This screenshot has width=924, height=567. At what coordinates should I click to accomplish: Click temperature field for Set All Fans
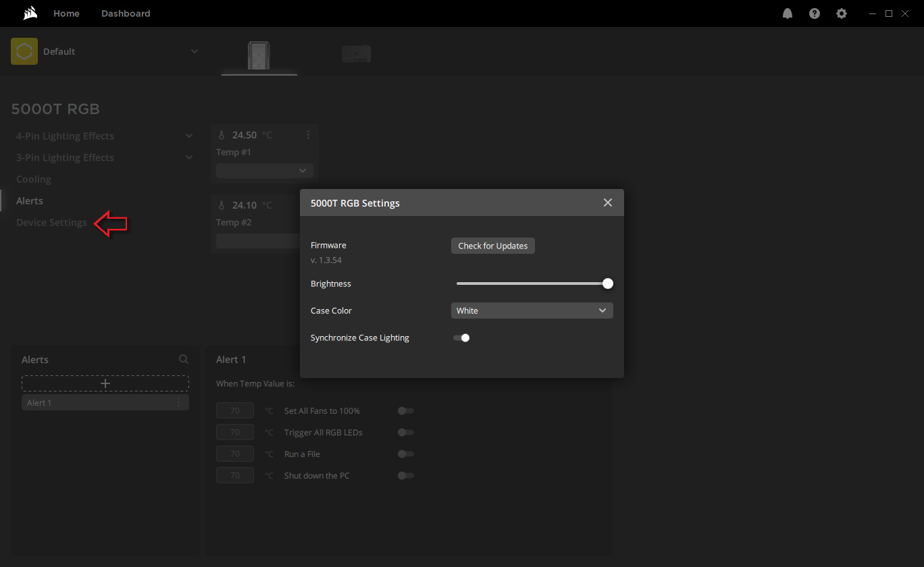(x=235, y=410)
